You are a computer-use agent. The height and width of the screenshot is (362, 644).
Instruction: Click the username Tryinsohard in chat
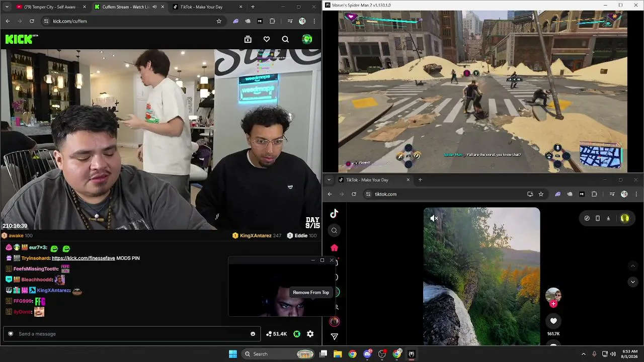click(x=35, y=258)
